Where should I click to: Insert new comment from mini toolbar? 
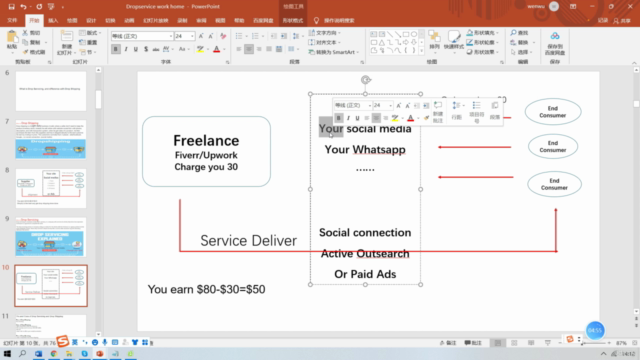pyautogui.click(x=438, y=111)
